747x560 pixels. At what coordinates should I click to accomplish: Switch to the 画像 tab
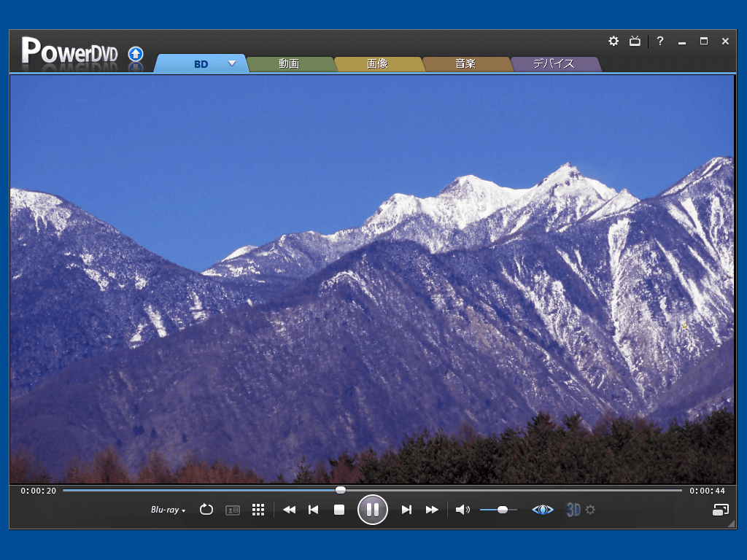click(377, 64)
